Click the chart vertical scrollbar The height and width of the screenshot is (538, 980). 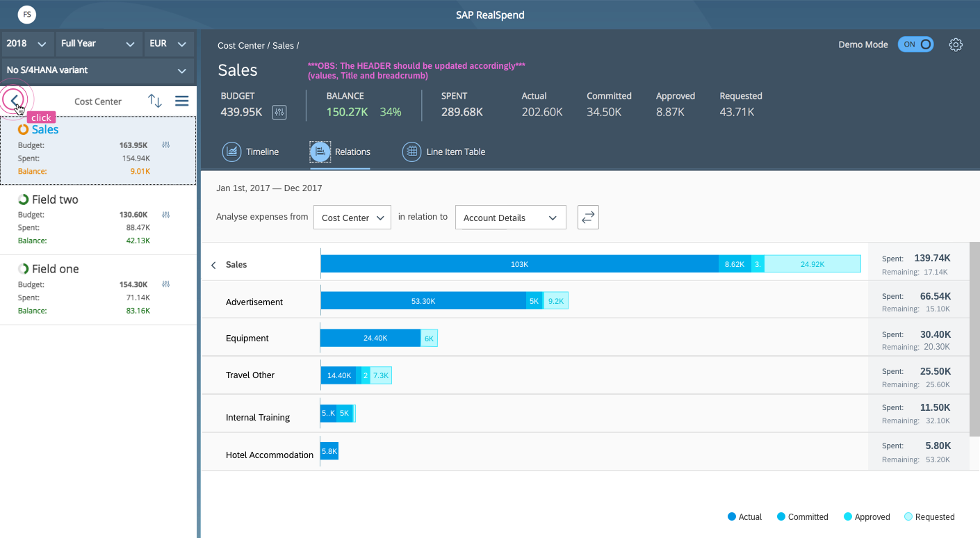pos(974,339)
